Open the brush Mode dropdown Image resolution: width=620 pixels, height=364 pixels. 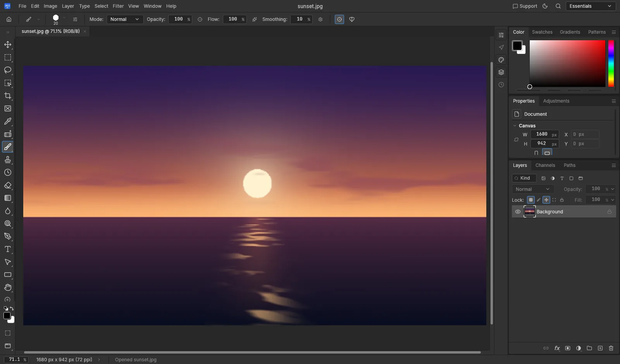[125, 19]
